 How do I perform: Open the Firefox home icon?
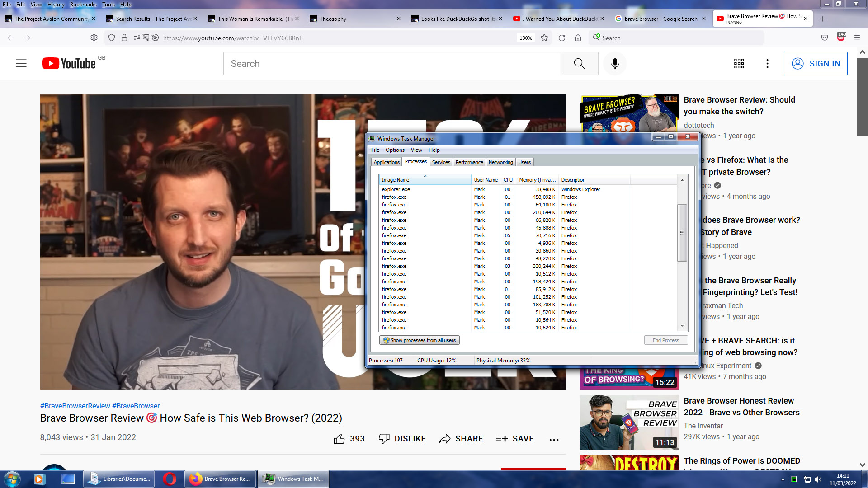click(578, 38)
